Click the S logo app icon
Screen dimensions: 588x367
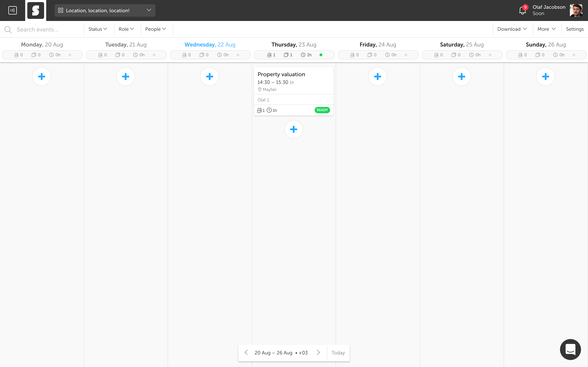[x=36, y=10]
